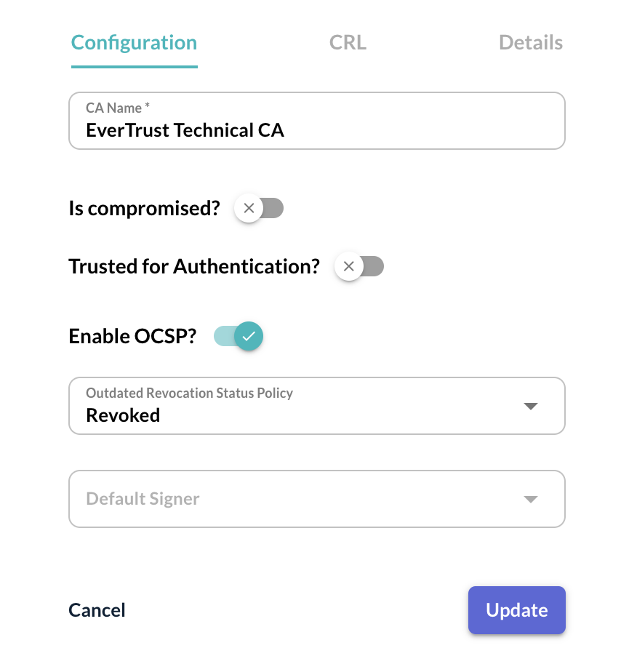Select the Configuration tab
The image size is (637, 672).
point(134,43)
